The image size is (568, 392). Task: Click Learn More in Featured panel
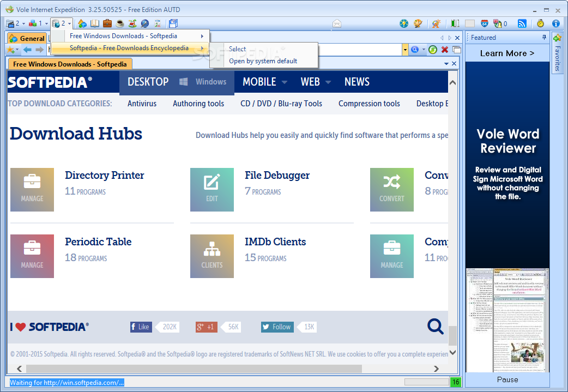[x=507, y=53]
